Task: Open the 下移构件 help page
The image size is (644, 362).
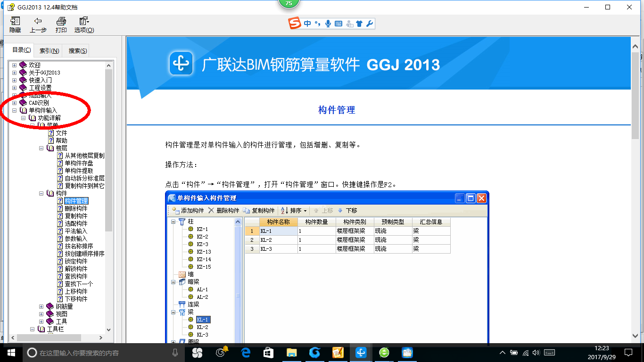Action: click(x=76, y=299)
